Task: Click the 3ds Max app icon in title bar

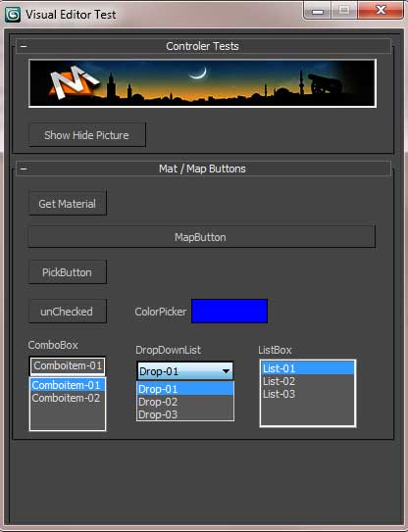Action: (x=13, y=15)
